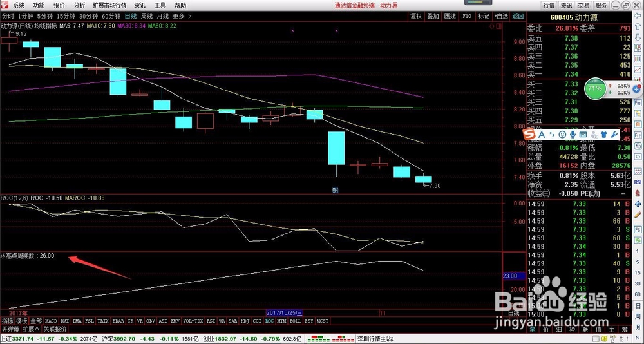Viewport: 644px width, 344px height.
Task: Click the 交易 trade button
Action: coord(584,5)
